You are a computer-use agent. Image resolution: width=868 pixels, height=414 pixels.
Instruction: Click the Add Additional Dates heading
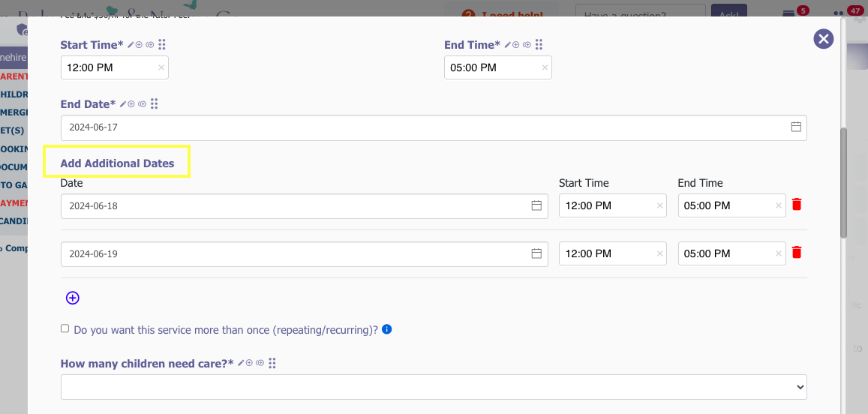(117, 163)
